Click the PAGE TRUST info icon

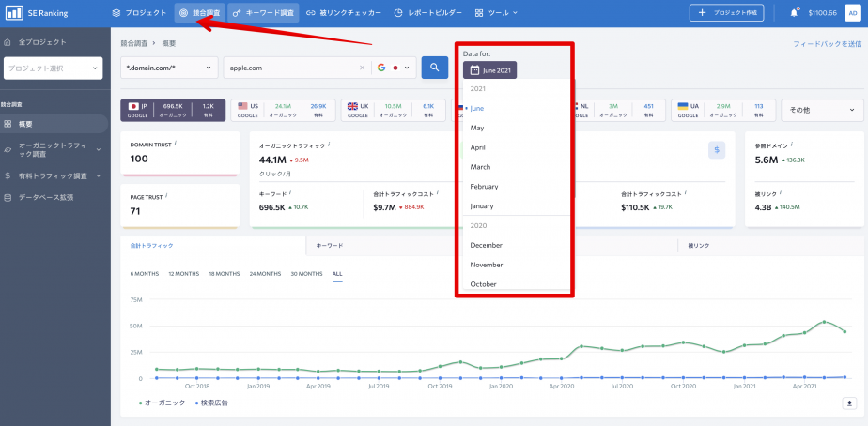click(166, 195)
